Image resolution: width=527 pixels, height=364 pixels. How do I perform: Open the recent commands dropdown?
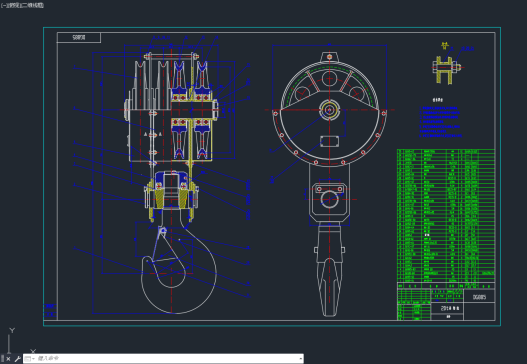pyautogui.click(x=30, y=359)
